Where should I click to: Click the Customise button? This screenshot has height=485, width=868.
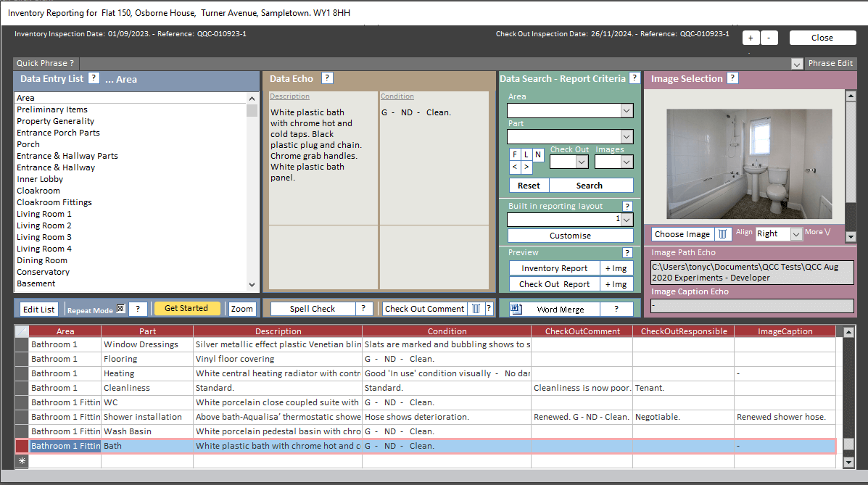[570, 236]
